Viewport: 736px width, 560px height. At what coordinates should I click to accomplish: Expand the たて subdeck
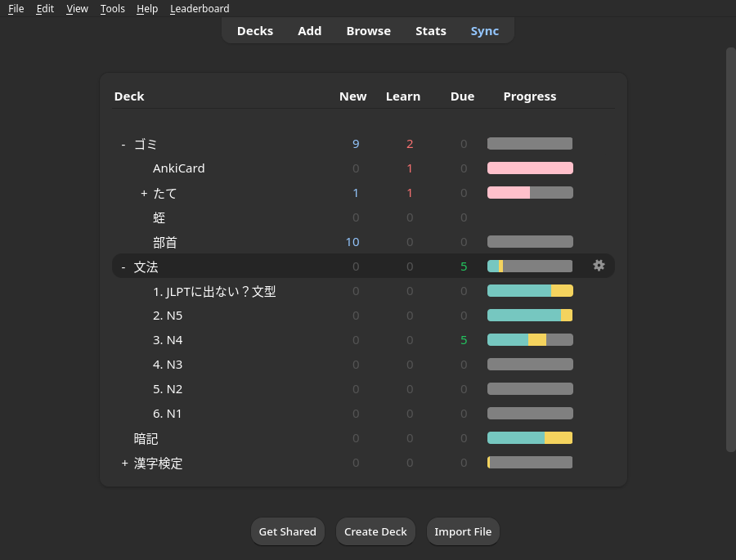point(144,193)
